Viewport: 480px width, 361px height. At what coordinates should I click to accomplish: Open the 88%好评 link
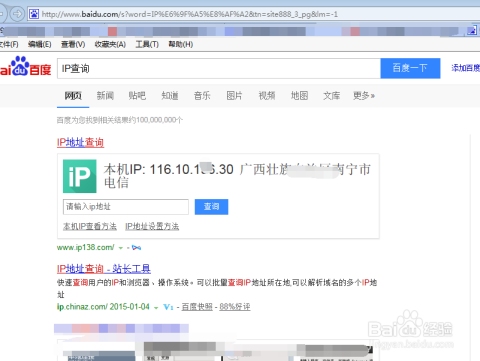tap(235, 307)
